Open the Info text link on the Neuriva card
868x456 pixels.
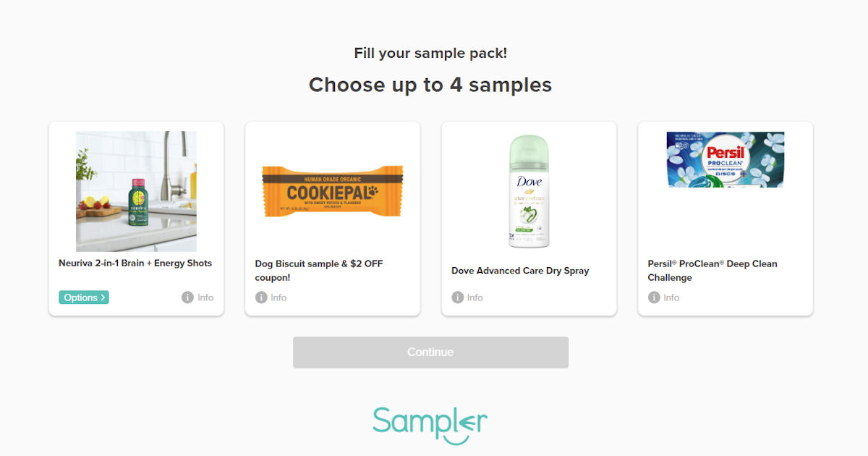coord(205,297)
